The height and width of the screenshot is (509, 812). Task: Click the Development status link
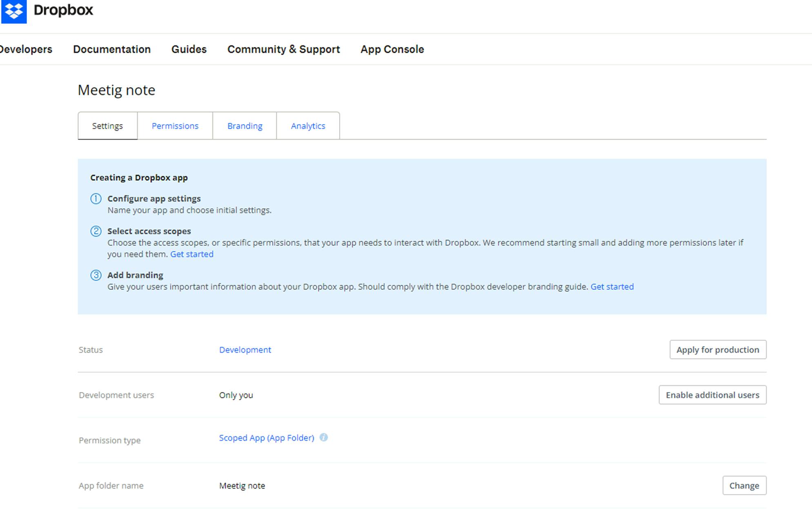pyautogui.click(x=245, y=350)
